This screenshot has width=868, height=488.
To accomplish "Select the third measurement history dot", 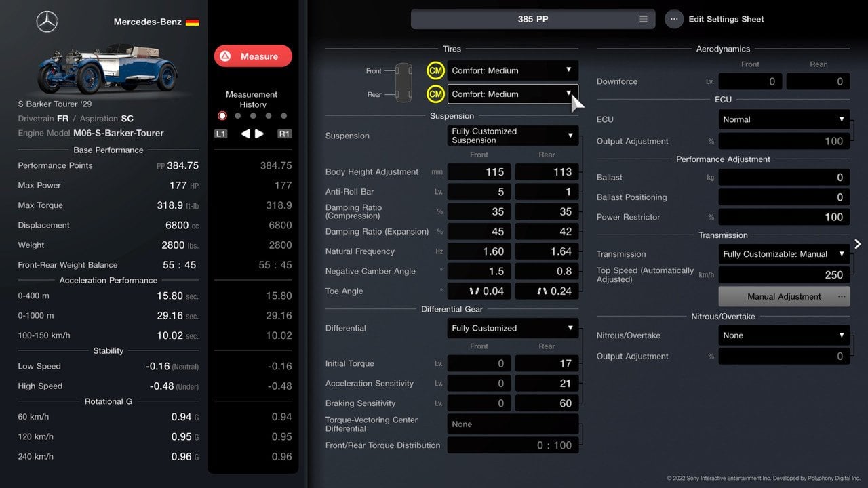I will 253,116.
